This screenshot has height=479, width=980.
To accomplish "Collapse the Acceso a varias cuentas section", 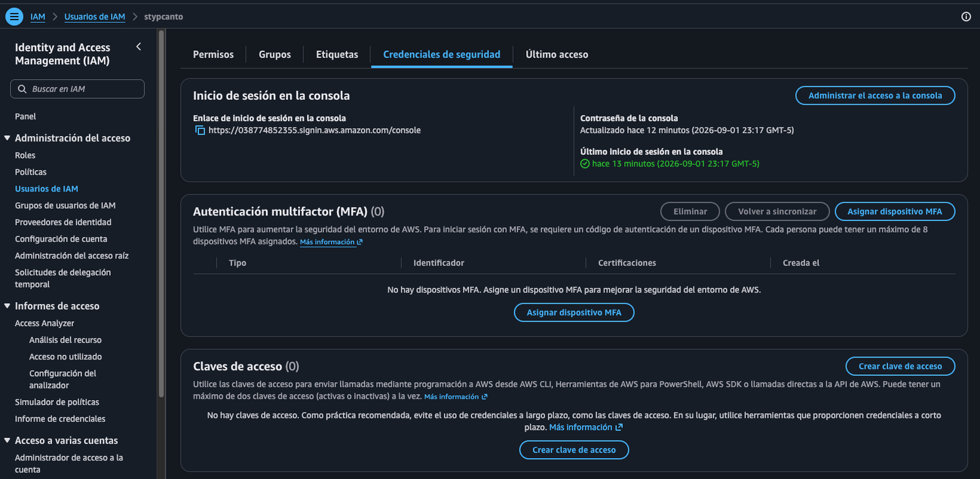I will tap(7, 440).
